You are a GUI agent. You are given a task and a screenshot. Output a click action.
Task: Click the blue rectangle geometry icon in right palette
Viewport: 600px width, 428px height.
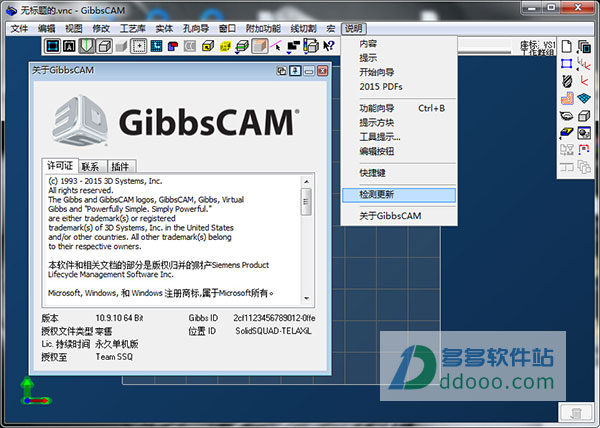point(567,63)
